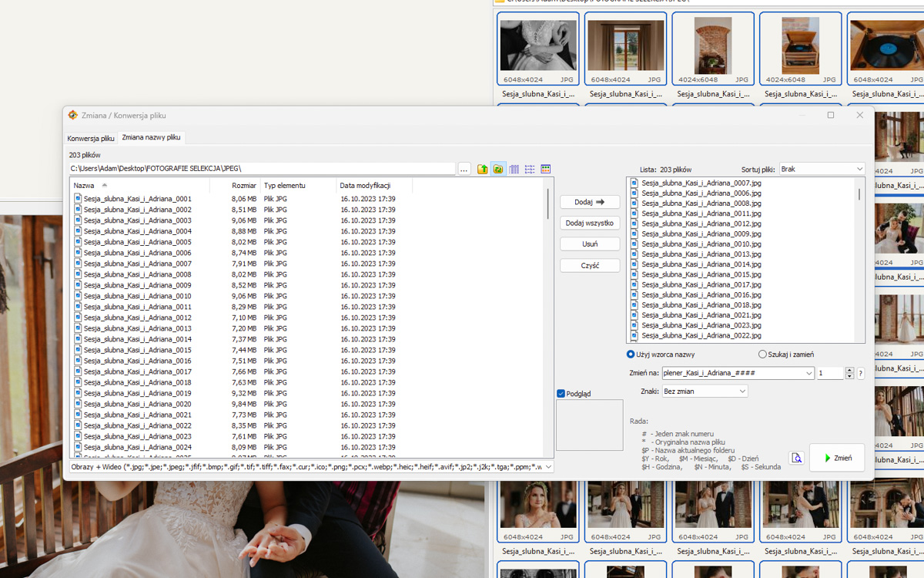Select file Sesja_slubna_Kasi_i_Adriana_0020 in left list
924x578 pixels.
(137, 404)
